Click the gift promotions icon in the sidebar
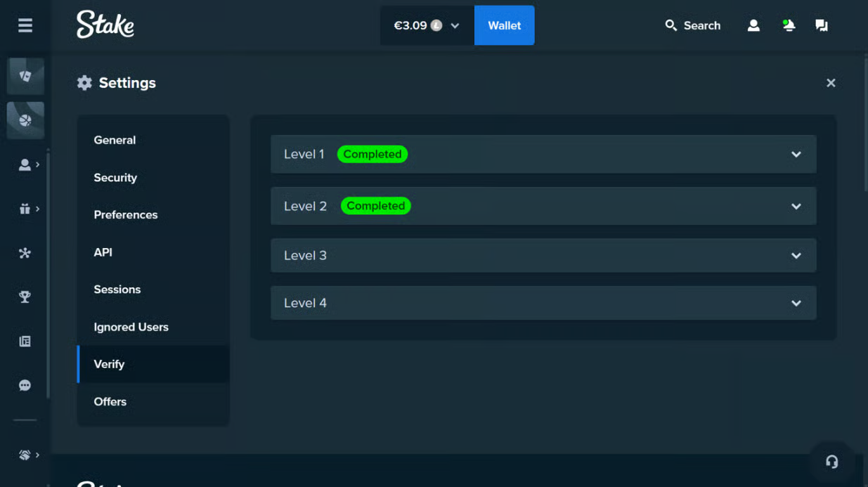 25,209
